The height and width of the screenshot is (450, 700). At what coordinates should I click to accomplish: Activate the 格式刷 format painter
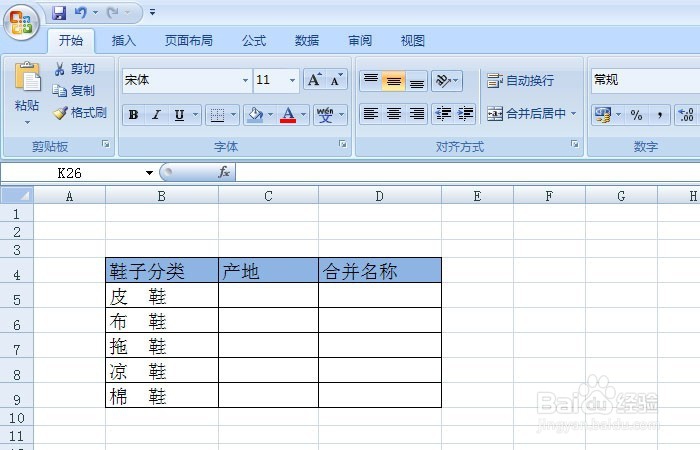tap(80, 112)
